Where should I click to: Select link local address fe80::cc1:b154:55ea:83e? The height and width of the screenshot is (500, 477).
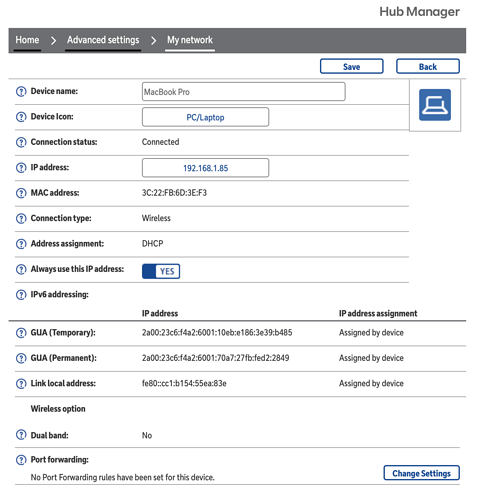[x=184, y=383]
